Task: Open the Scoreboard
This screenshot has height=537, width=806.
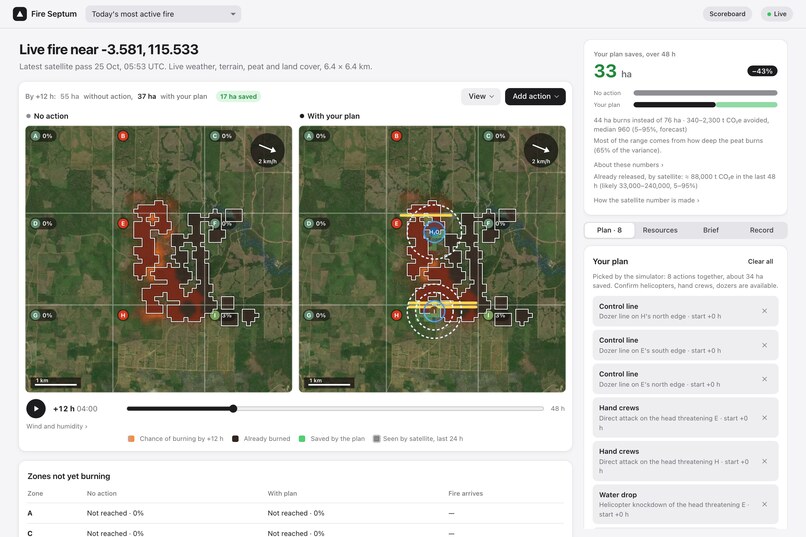Action: pyautogui.click(x=727, y=14)
